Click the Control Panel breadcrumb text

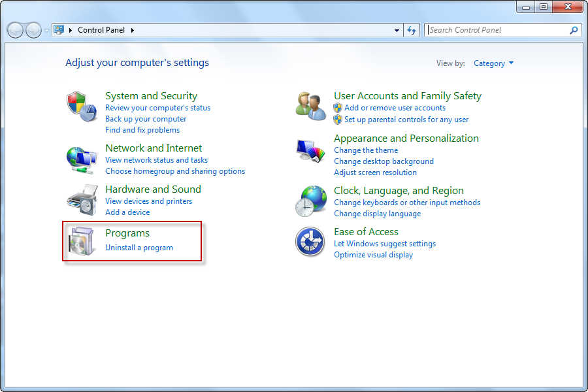coord(101,30)
